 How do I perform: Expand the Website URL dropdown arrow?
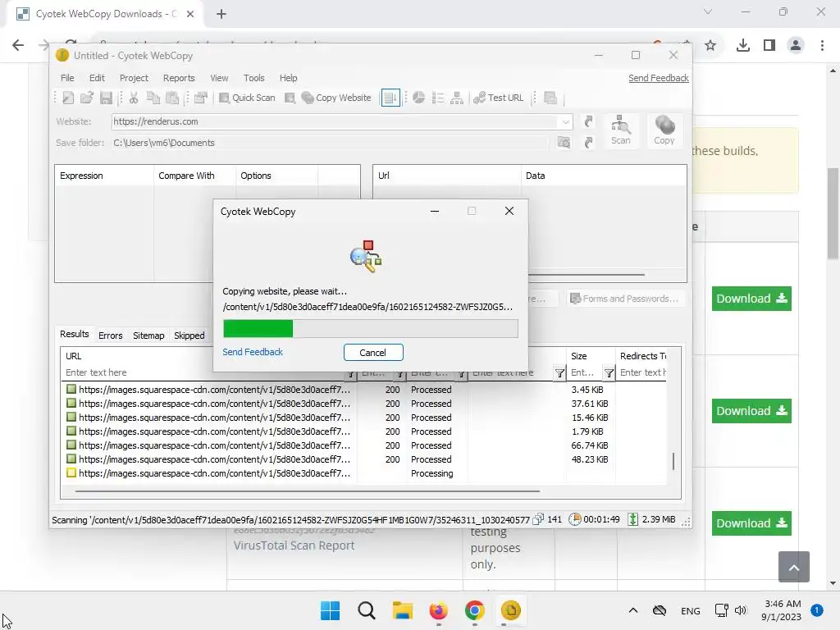click(566, 121)
